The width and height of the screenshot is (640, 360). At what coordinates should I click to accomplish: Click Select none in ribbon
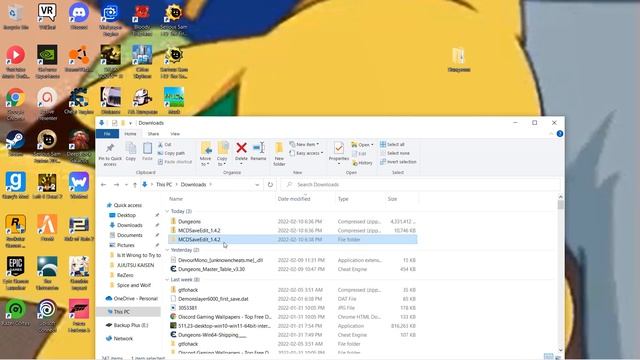[x=395, y=153]
